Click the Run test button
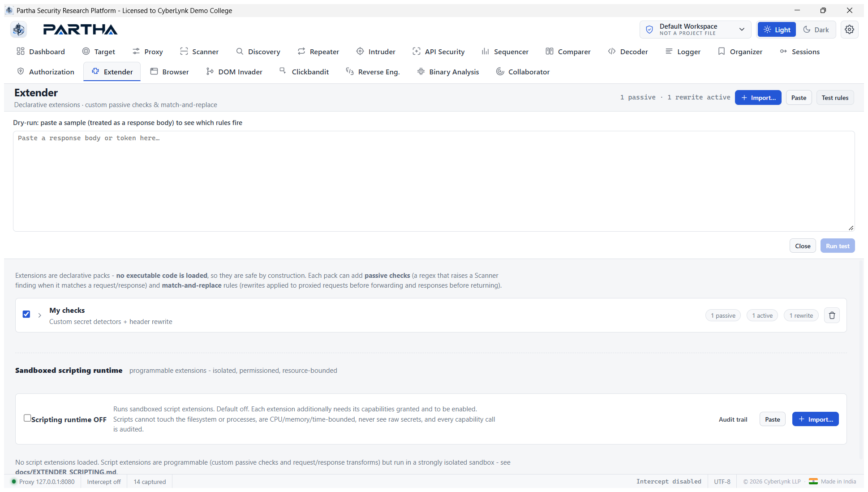The width and height of the screenshot is (868, 492). tap(838, 246)
